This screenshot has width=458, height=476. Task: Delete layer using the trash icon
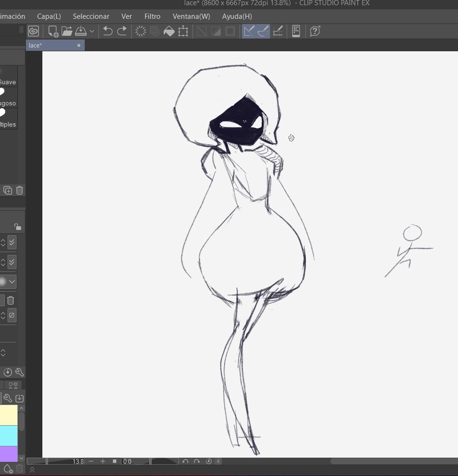19,190
